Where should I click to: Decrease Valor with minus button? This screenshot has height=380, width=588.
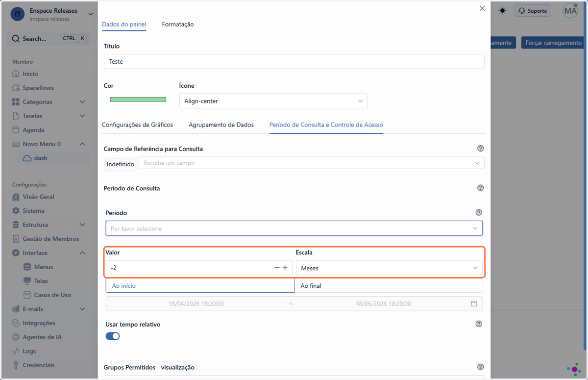(277, 268)
